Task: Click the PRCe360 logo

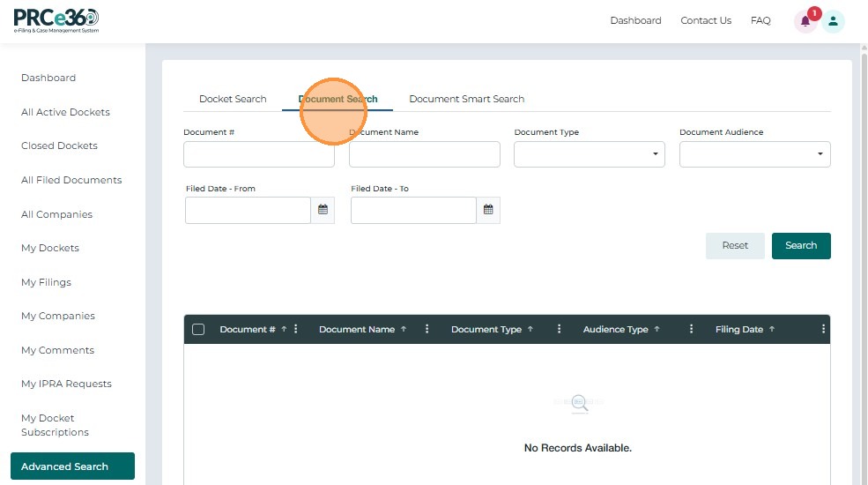Action: pos(56,21)
